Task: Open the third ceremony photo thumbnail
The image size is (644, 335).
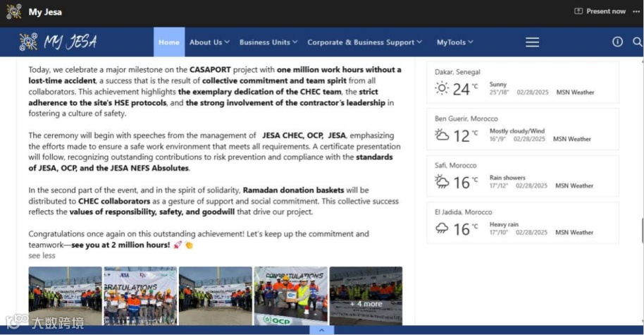Action: (x=215, y=296)
